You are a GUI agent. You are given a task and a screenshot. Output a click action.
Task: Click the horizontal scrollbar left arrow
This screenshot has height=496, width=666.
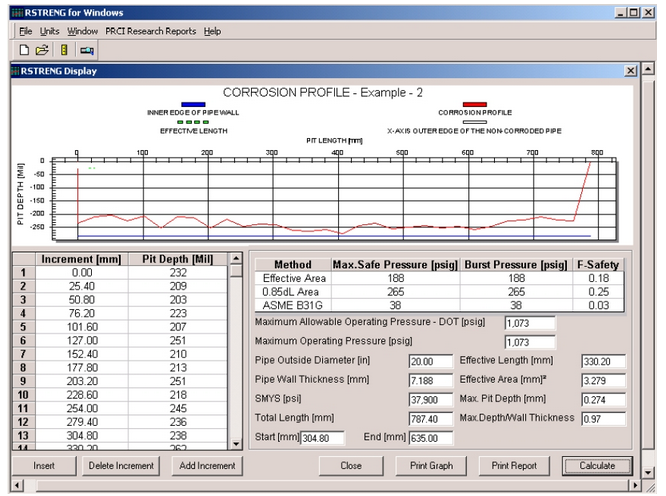(18, 485)
